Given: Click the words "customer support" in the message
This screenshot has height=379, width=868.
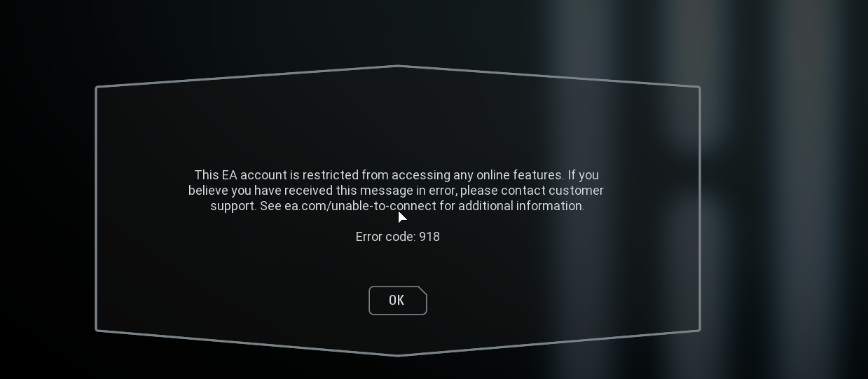Looking at the screenshot, I should (407, 198).
